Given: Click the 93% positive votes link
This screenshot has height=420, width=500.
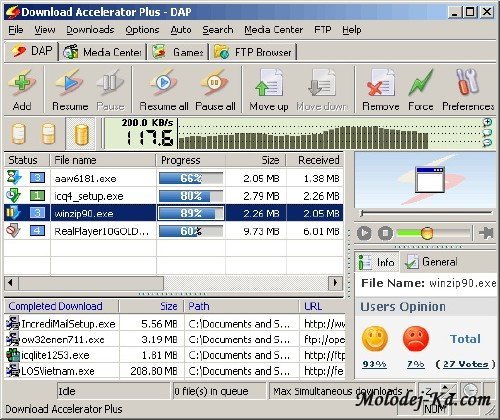Looking at the screenshot, I should [x=374, y=364].
